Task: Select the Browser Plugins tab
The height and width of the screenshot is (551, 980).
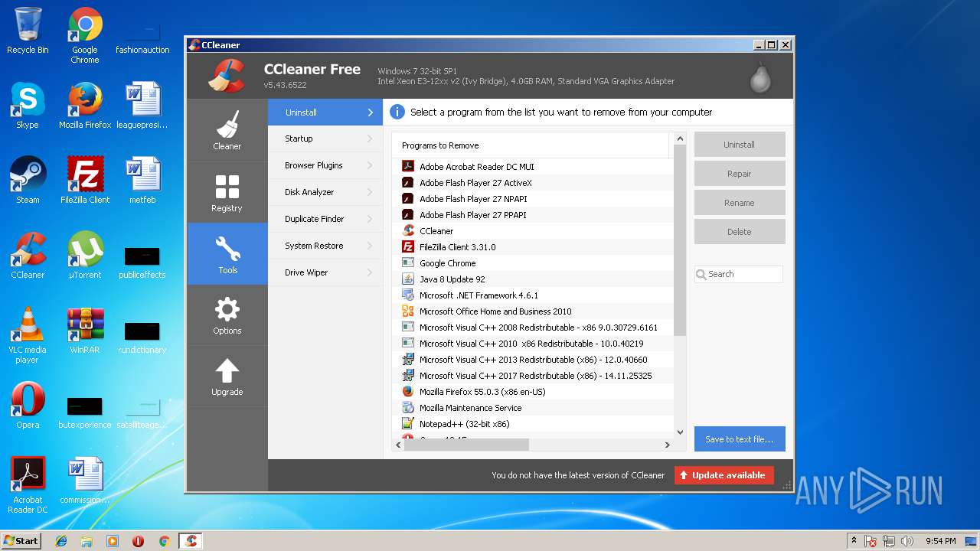Action: click(325, 165)
